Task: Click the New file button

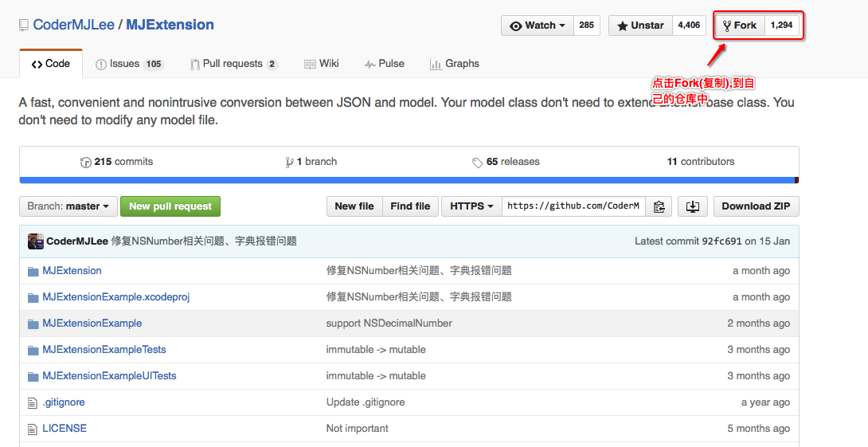Action: coord(354,206)
